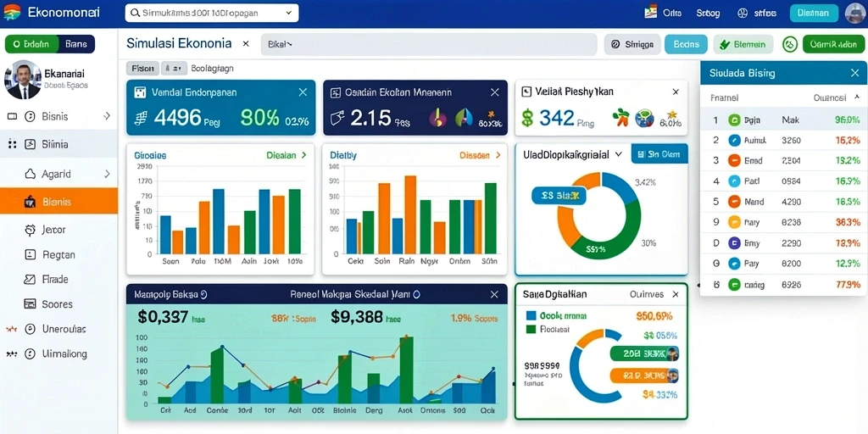Open the globe icon in top bar
The height and width of the screenshot is (434, 868).
point(743,13)
